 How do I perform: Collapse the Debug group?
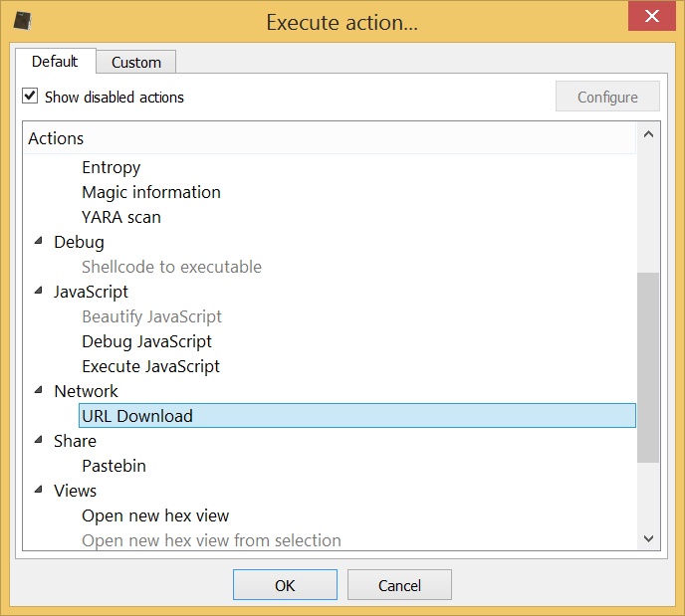pyautogui.click(x=39, y=241)
